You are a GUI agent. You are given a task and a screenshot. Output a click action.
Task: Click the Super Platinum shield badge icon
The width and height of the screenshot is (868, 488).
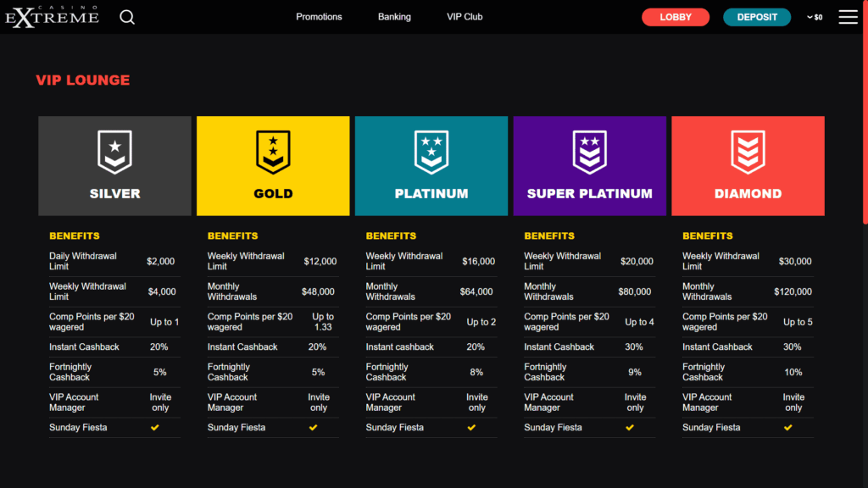pyautogui.click(x=589, y=152)
